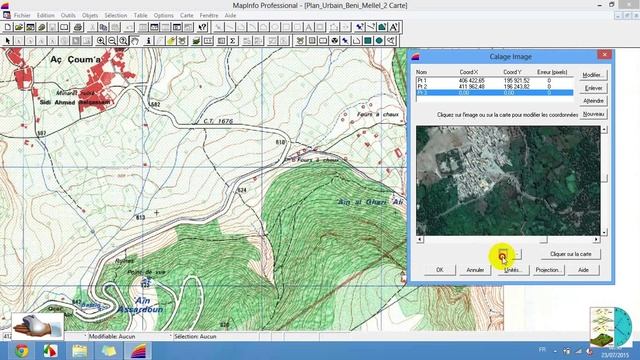Screen dimensions: 640x360
Task: Confirm with the OK button
Action: (440, 270)
